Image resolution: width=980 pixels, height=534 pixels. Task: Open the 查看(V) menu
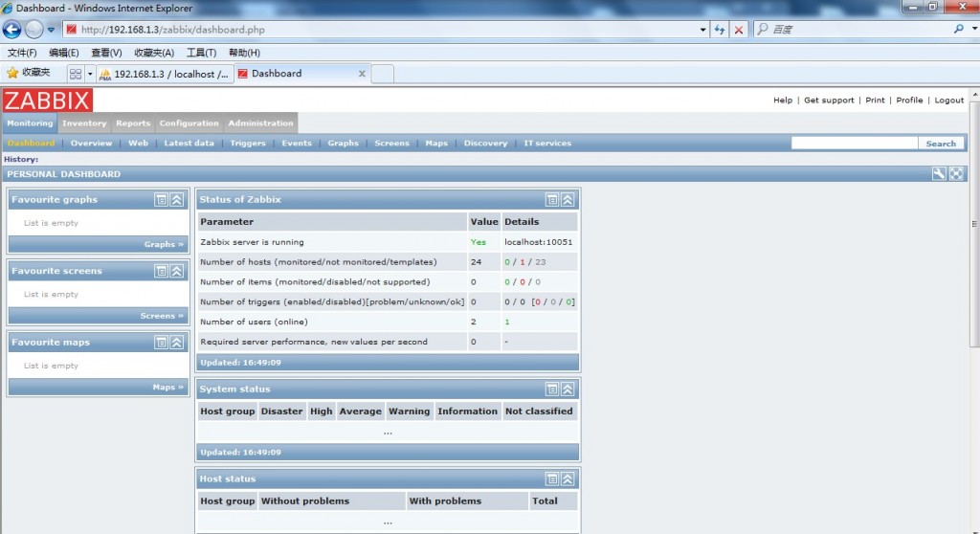(106, 53)
